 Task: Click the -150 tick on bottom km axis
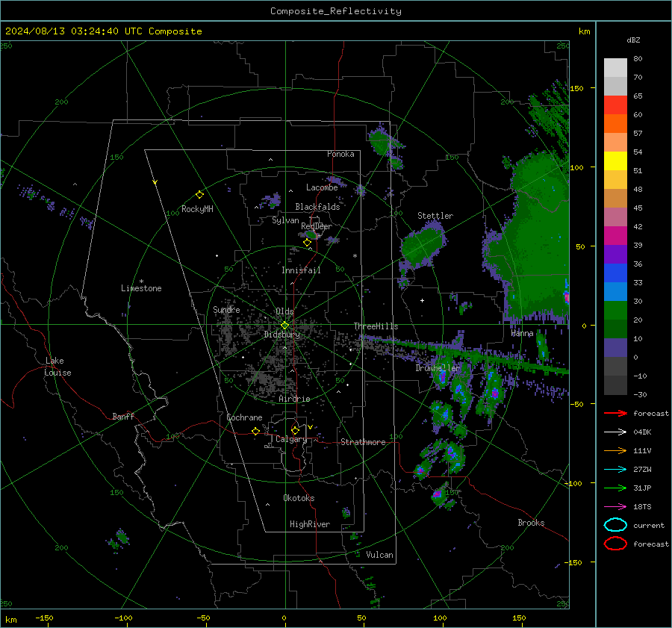coord(45,618)
